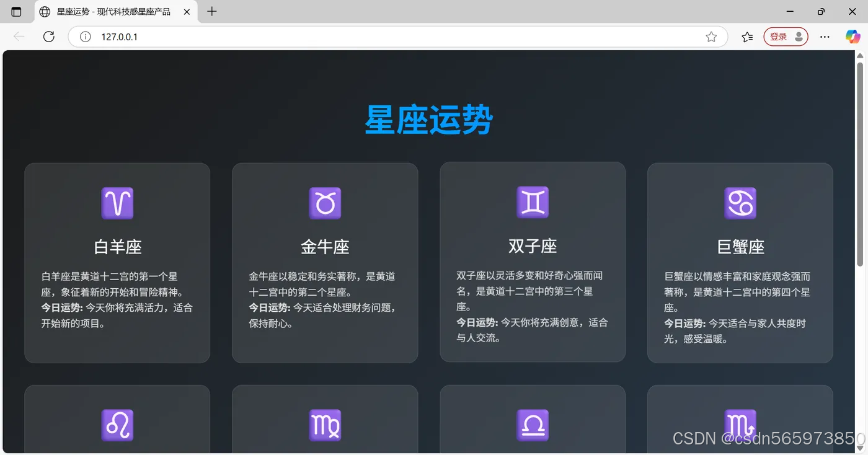Click the 今日运势 label in 金牛座 card
This screenshot has height=455, width=868.
click(x=270, y=307)
